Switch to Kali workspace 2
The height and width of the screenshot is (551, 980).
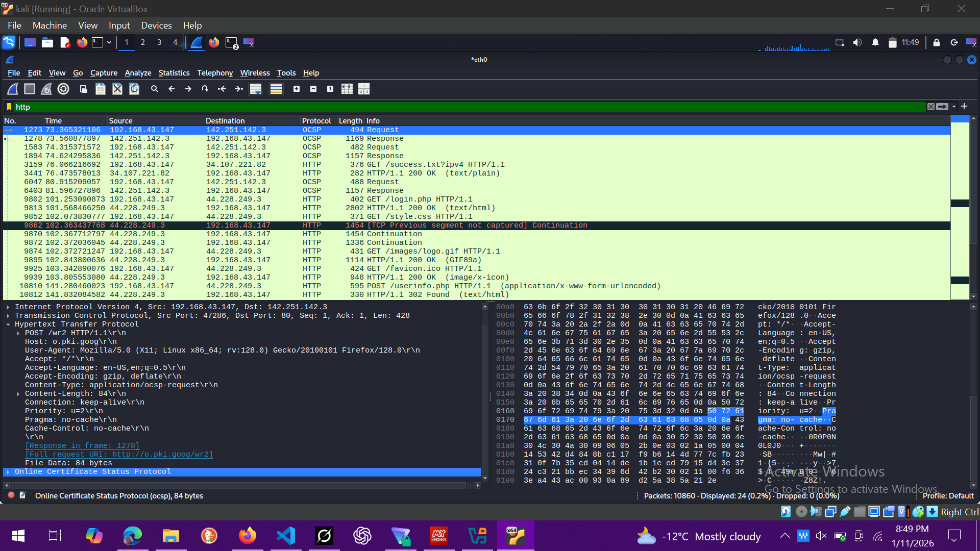point(143,42)
